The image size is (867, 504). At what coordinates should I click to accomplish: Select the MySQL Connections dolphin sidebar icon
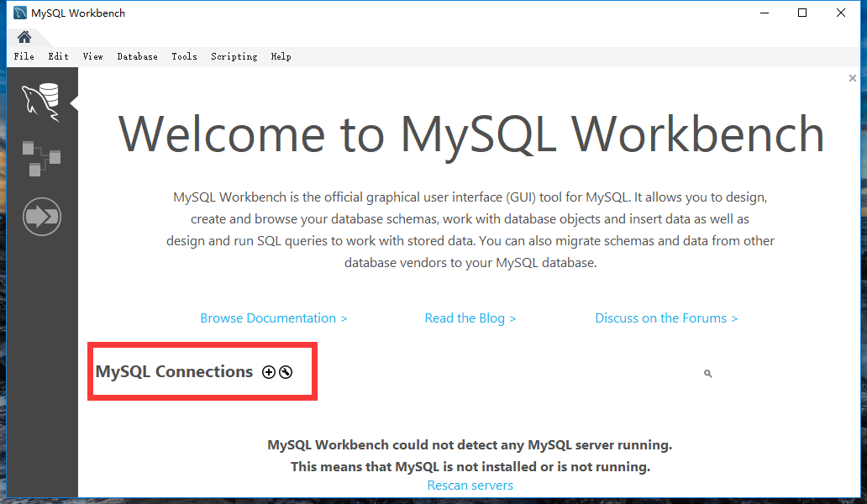(41, 102)
